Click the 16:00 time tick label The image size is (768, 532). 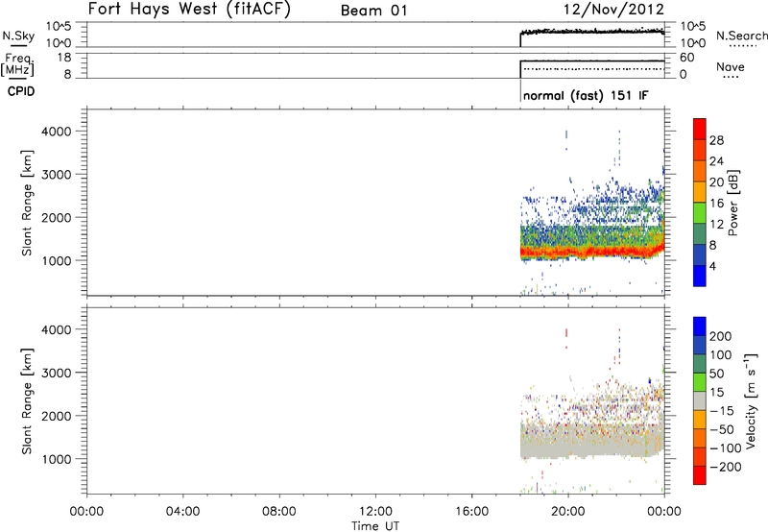pos(471,512)
